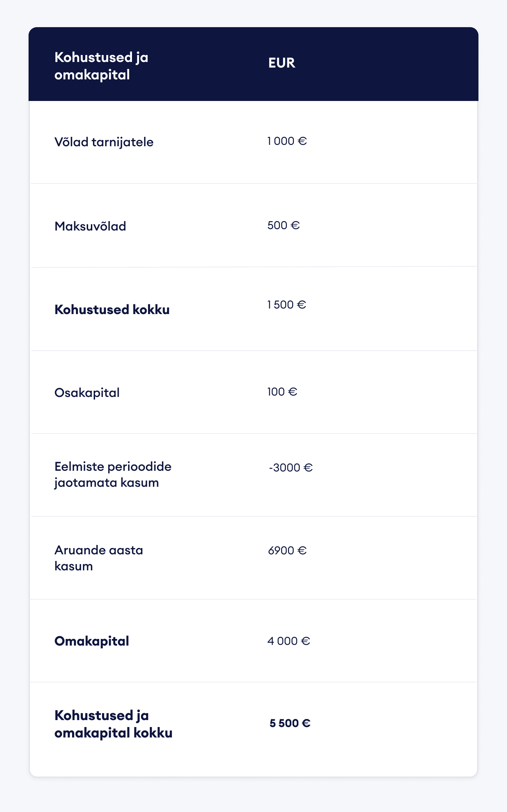Click the negative -3000 € value
The height and width of the screenshot is (812, 507).
(290, 467)
